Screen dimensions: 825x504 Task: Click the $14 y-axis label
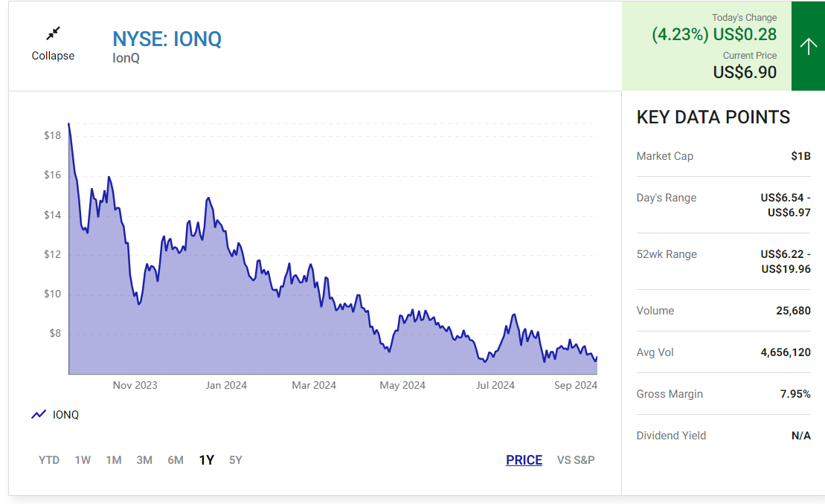tap(53, 215)
